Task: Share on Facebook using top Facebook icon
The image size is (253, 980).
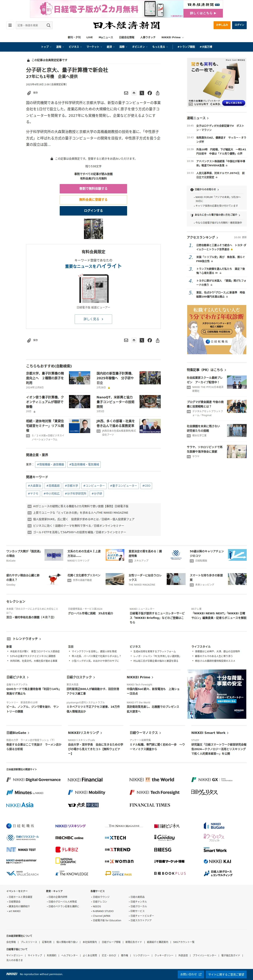Action: tap(150, 93)
